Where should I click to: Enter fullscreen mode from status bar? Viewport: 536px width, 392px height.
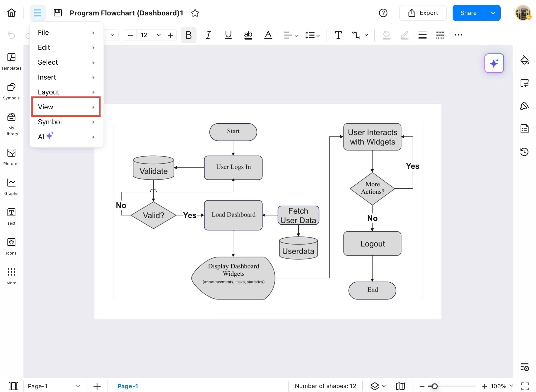tap(525, 386)
